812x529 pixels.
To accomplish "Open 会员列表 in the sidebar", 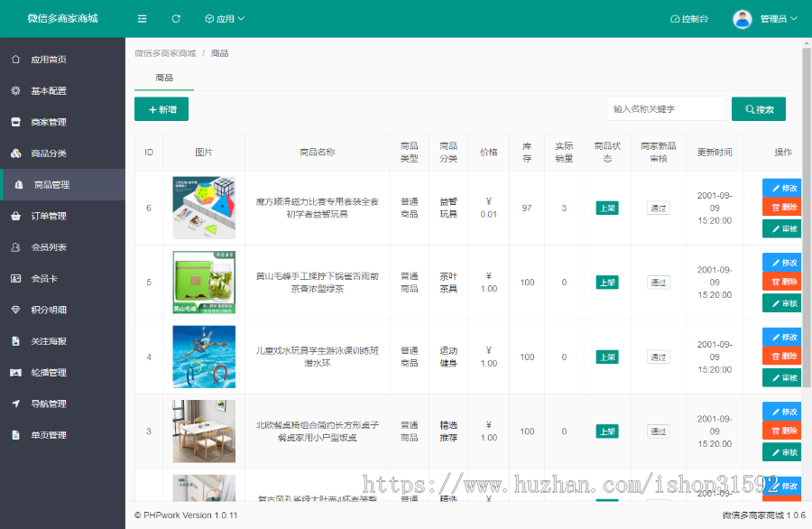I will 49,247.
